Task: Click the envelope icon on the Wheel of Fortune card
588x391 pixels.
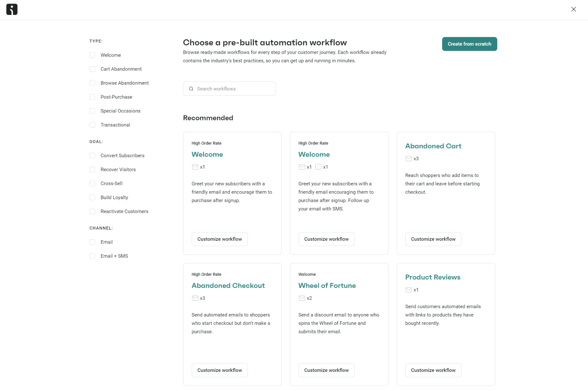Action: [x=302, y=298]
